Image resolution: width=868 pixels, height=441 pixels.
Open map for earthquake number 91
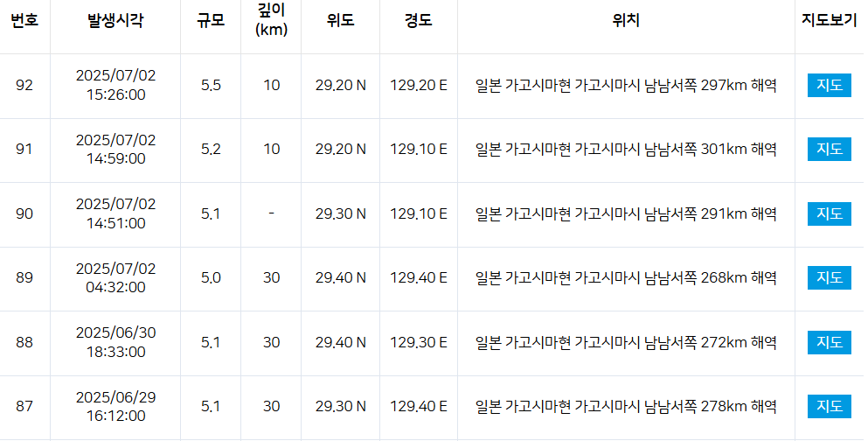[x=829, y=150]
